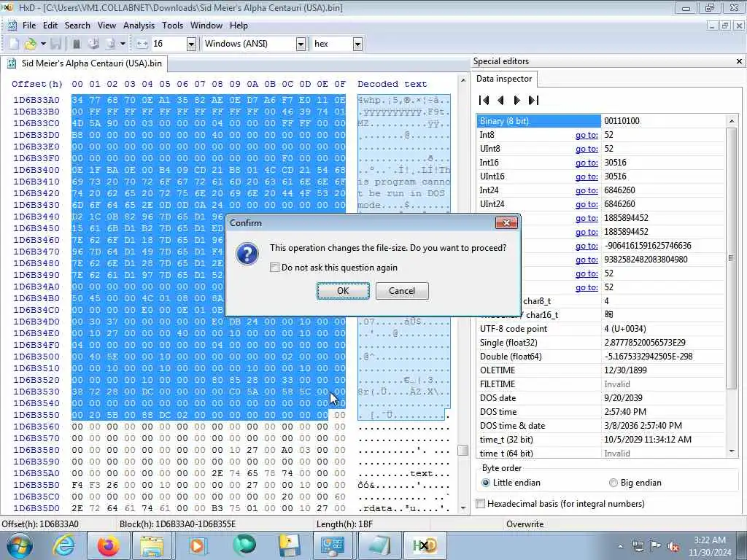Viewport: 747px width, 560px height.
Task: Enable Hexadecimal basis for integral numbers
Action: click(481, 503)
